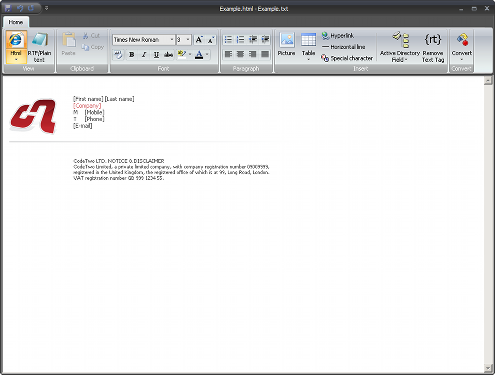The image size is (495, 375).
Task: Click the [Mobile] placeholder
Action: coord(94,112)
